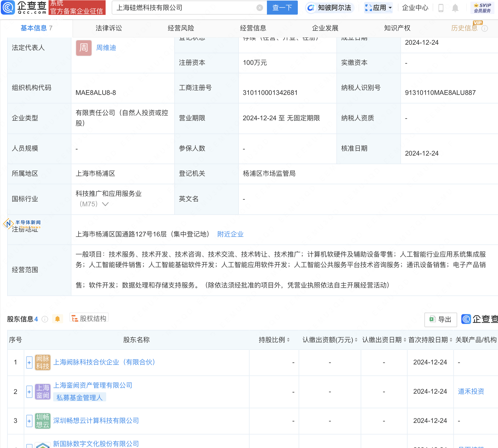Click 纳税人识别号 value 91310110MAE8ALU887
The width and height of the screenshot is (498, 448).
[x=440, y=93]
